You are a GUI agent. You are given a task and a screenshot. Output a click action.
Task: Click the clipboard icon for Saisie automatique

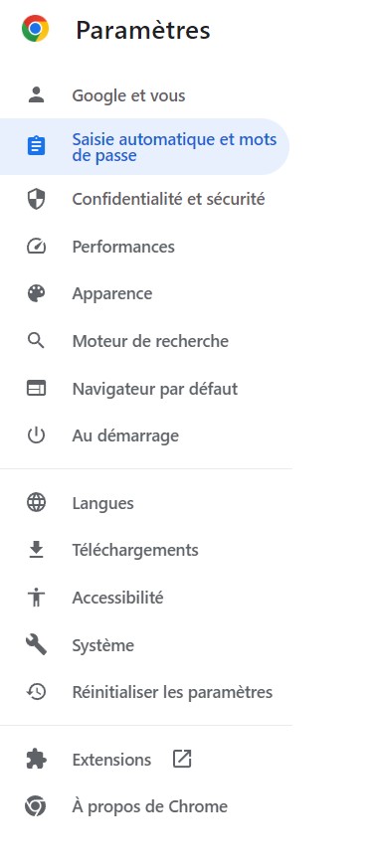pyautogui.click(x=36, y=146)
